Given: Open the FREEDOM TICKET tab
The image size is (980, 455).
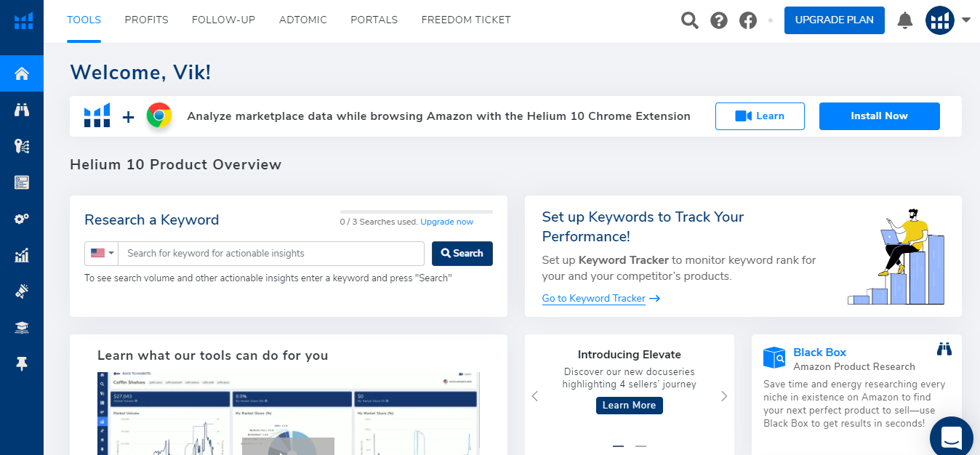Looking at the screenshot, I should point(466,20).
